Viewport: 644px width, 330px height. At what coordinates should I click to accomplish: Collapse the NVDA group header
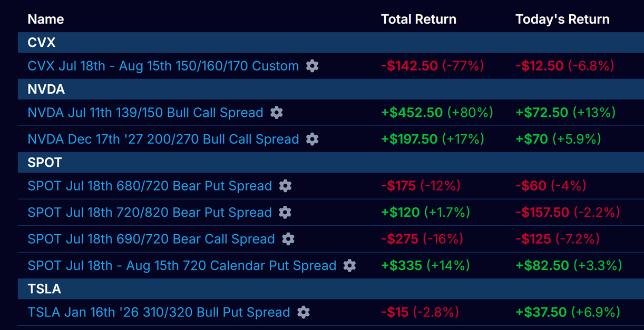click(46, 89)
